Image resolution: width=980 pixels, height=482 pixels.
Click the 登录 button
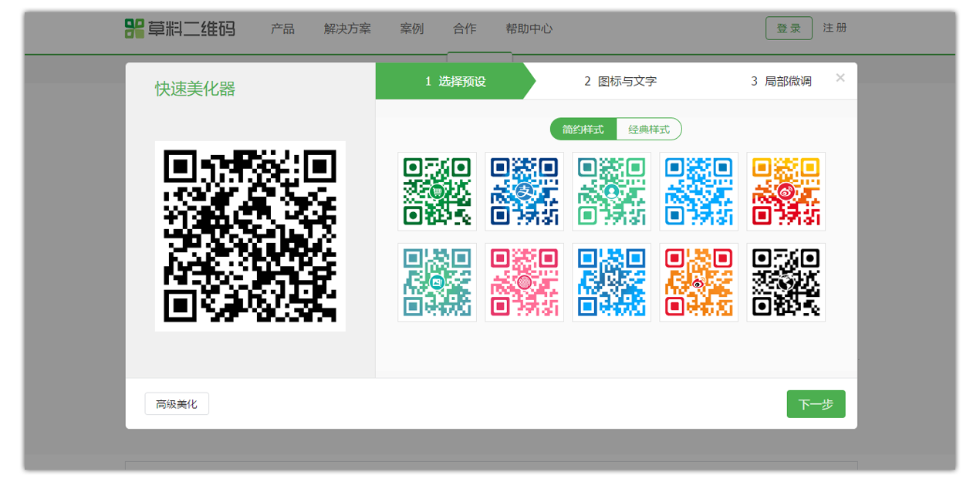point(789,28)
